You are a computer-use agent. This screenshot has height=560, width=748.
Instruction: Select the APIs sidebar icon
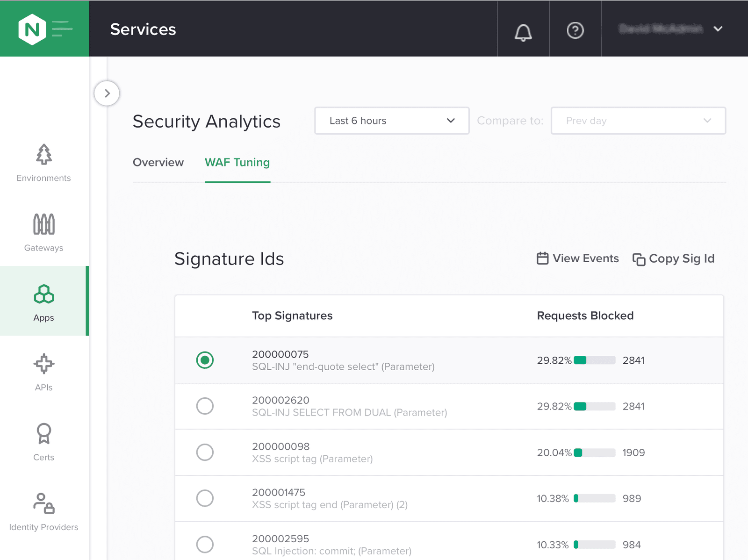tap(44, 372)
